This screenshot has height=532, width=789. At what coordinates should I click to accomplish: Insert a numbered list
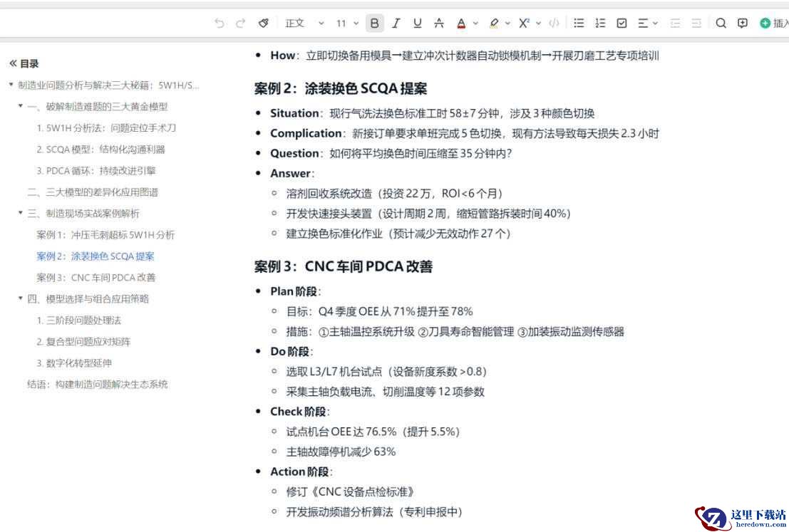coord(600,23)
